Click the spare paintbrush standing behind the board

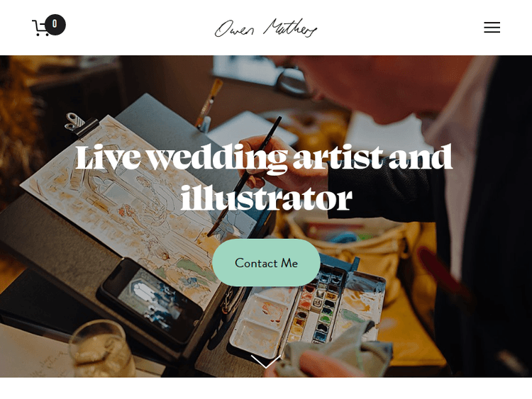click(209, 105)
